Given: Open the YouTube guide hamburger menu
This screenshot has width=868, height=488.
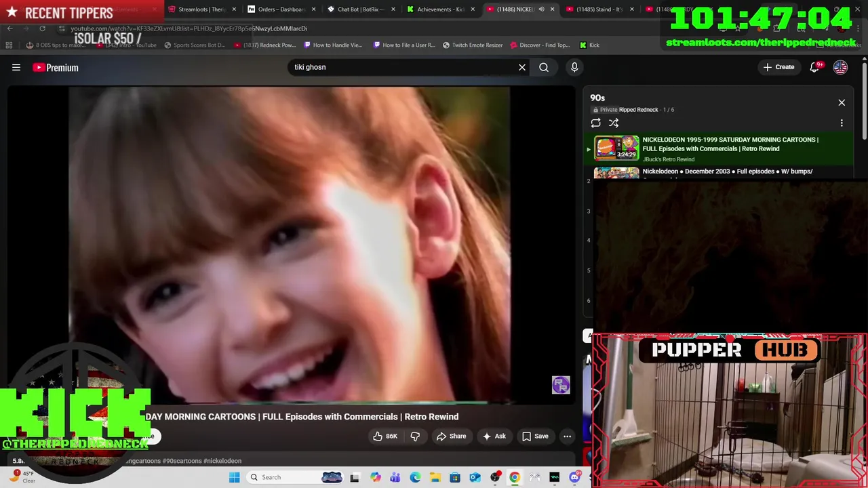Looking at the screenshot, I should pos(16,67).
